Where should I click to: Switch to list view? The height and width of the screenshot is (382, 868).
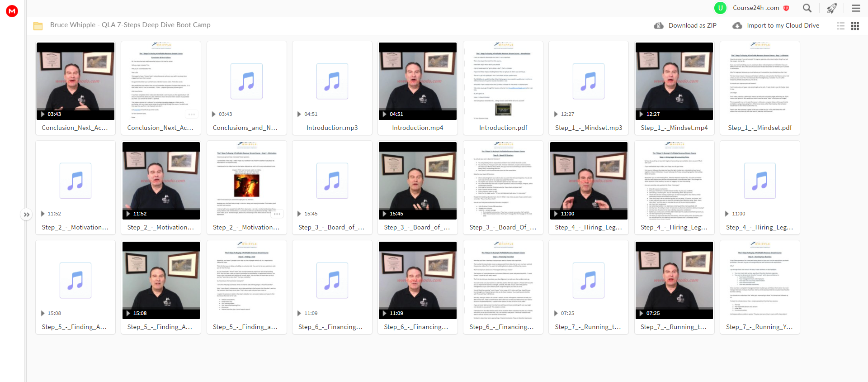click(841, 26)
